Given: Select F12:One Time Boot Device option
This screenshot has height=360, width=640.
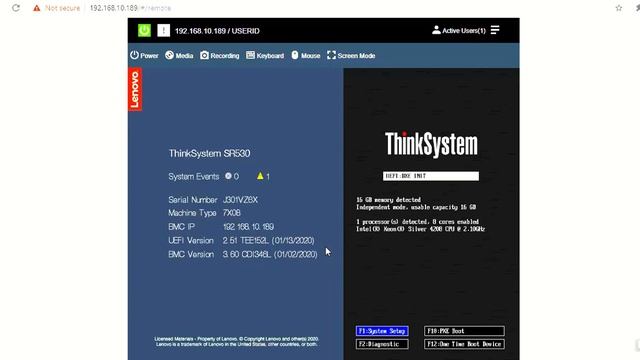Looking at the screenshot, I should (464, 344).
